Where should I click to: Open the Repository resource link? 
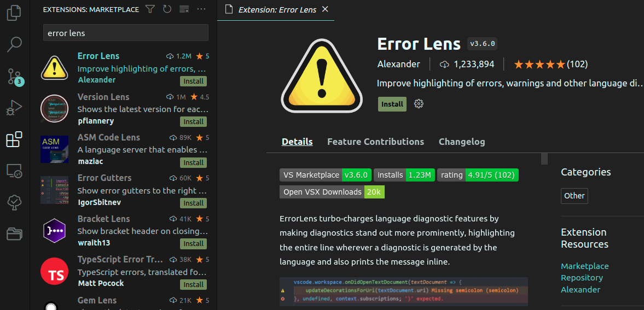[x=582, y=278]
